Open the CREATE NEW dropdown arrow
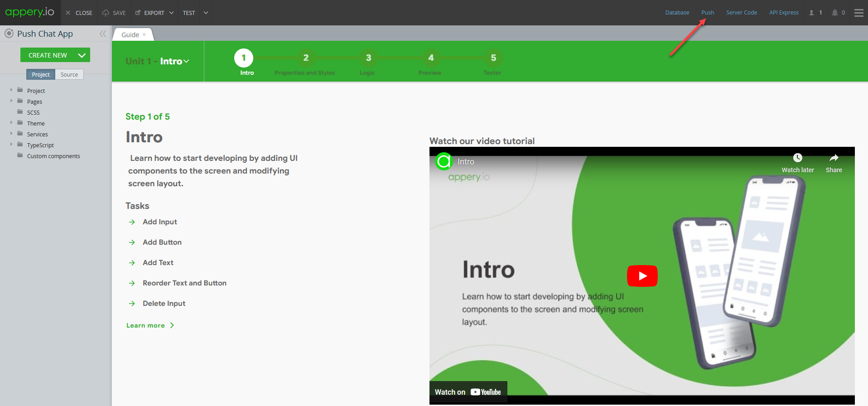Screen dimensions: 868x406 pyautogui.click(x=82, y=55)
